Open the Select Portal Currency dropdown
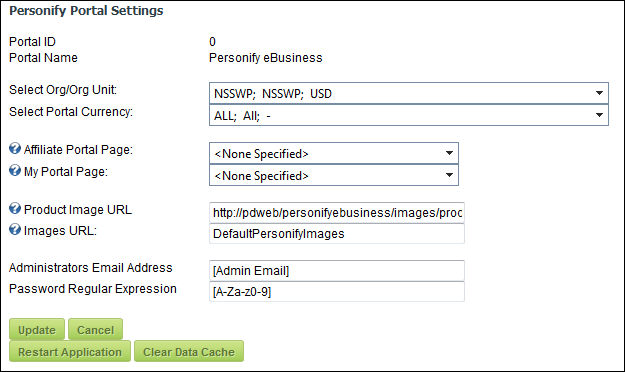The width and height of the screenshot is (625, 372). (x=409, y=115)
